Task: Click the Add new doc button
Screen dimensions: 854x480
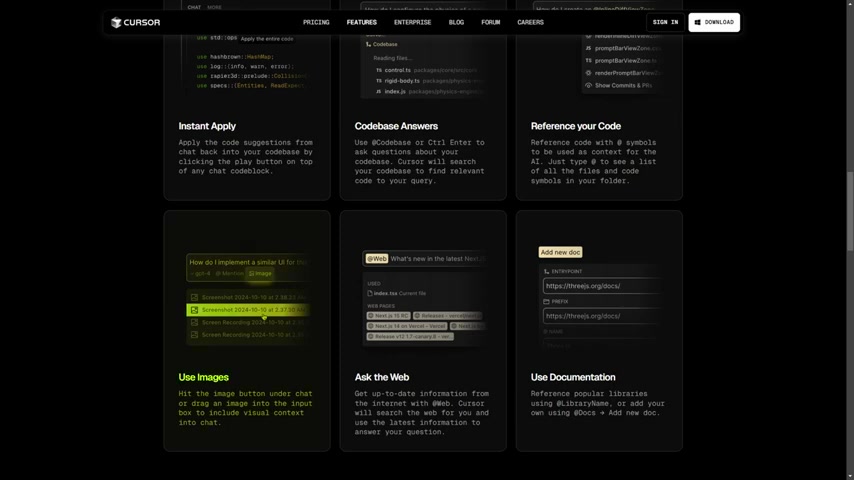Action: click(560, 252)
